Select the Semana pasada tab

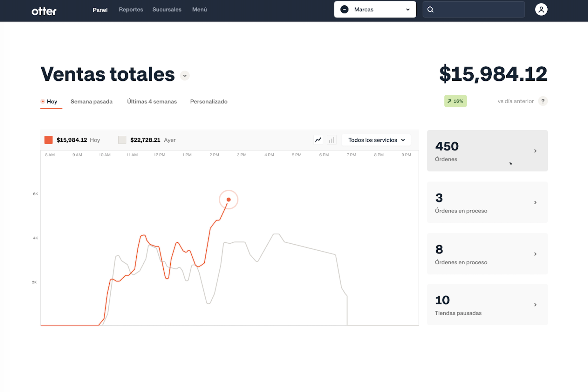[x=92, y=102]
